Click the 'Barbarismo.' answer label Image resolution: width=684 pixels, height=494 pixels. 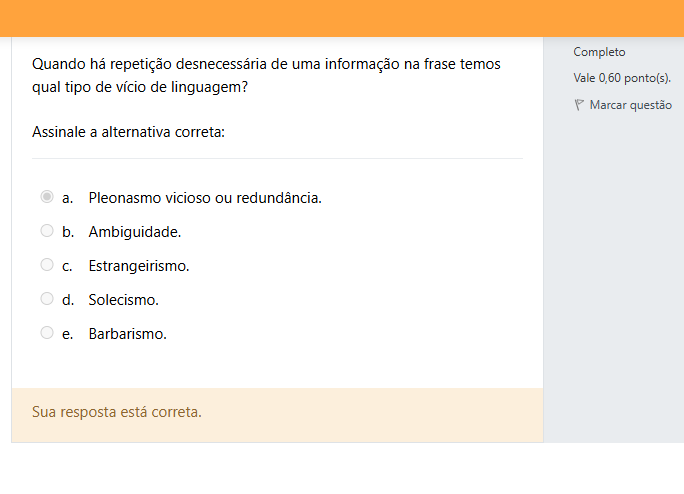point(128,334)
